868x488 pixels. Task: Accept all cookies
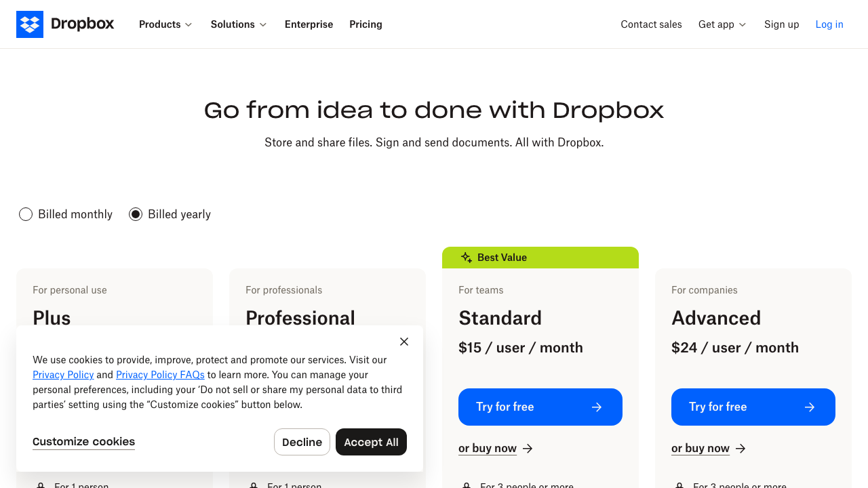point(371,442)
